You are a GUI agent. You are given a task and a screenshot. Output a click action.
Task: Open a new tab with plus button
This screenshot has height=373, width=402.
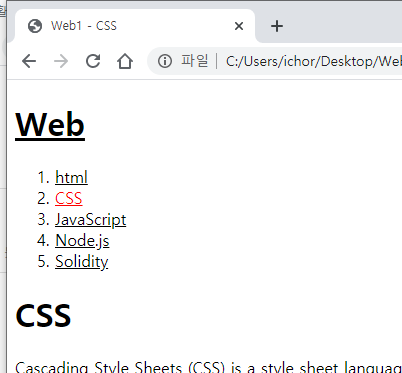[277, 26]
